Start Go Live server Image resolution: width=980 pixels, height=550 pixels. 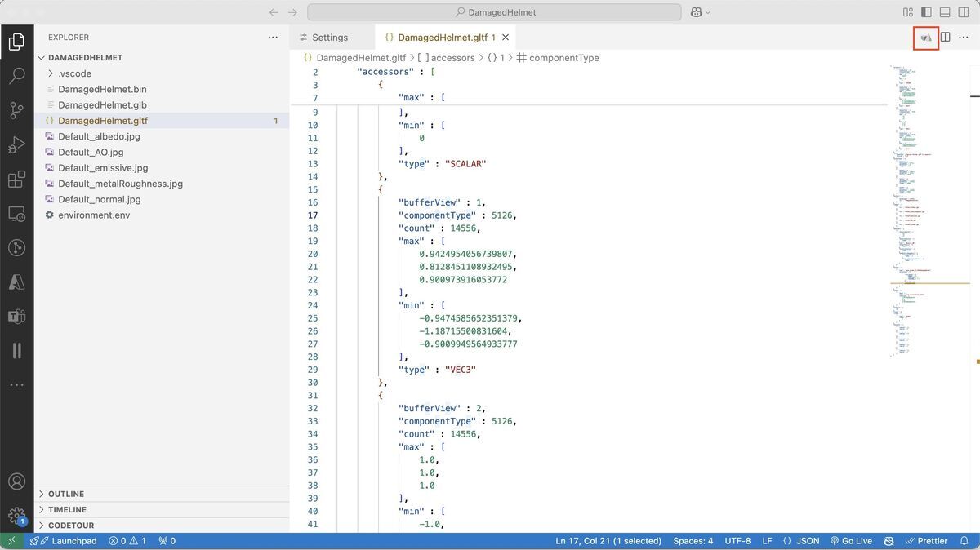click(x=851, y=541)
